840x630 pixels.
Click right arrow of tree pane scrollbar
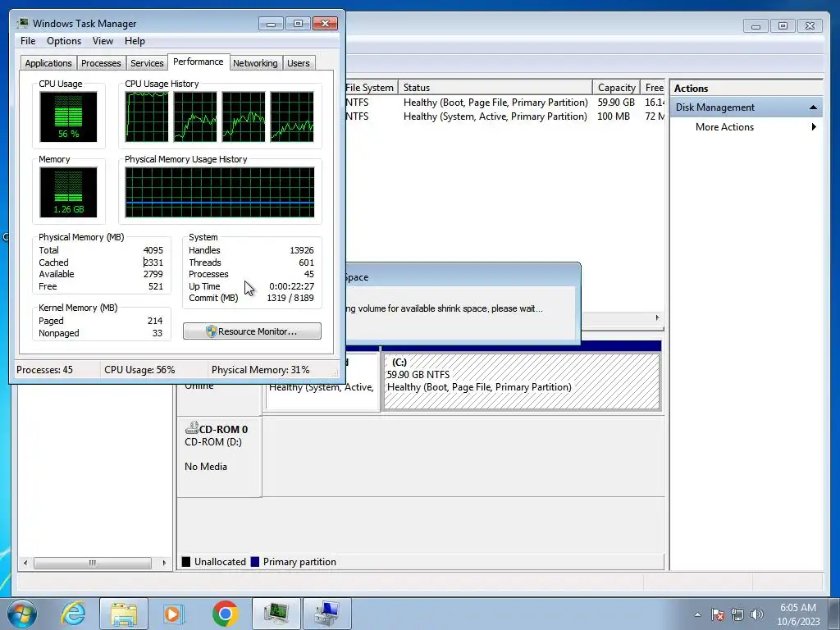(164, 563)
